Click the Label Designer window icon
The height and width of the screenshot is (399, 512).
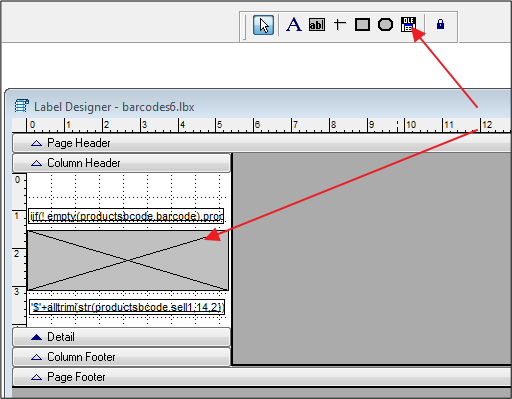22,106
